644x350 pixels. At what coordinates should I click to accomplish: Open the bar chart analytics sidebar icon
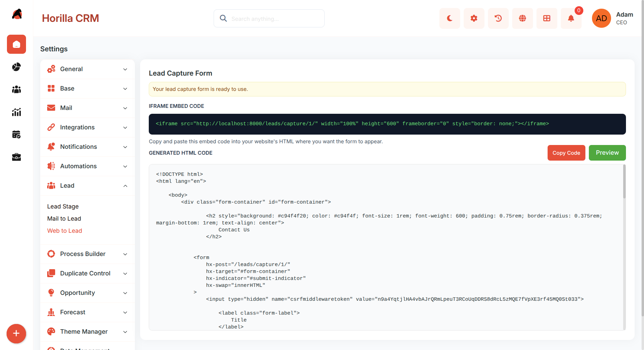(16, 112)
